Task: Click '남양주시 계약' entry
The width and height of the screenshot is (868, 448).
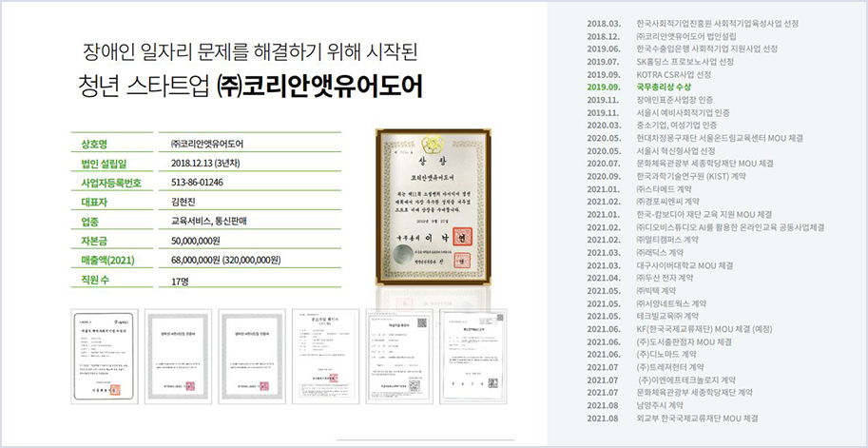Action: coord(659,405)
